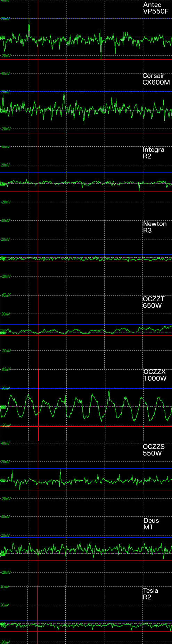
Task: Select the Newton R3 chart label
Action: tap(155, 227)
